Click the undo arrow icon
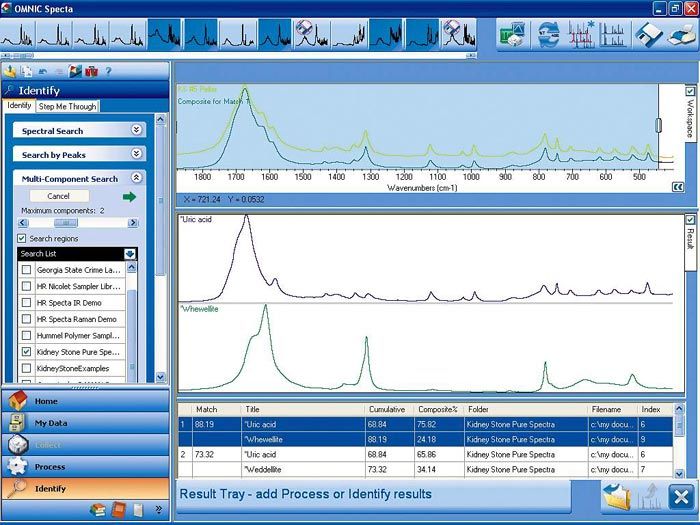 pos(43,71)
